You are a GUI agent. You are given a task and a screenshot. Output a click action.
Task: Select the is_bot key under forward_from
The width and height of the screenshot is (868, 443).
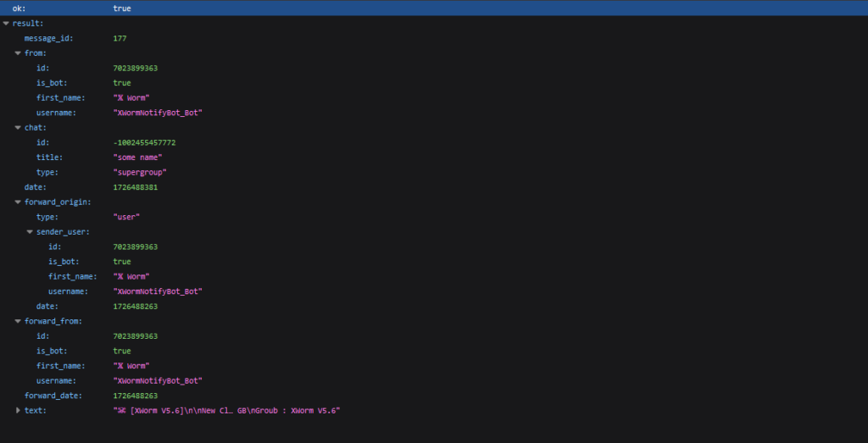point(52,352)
